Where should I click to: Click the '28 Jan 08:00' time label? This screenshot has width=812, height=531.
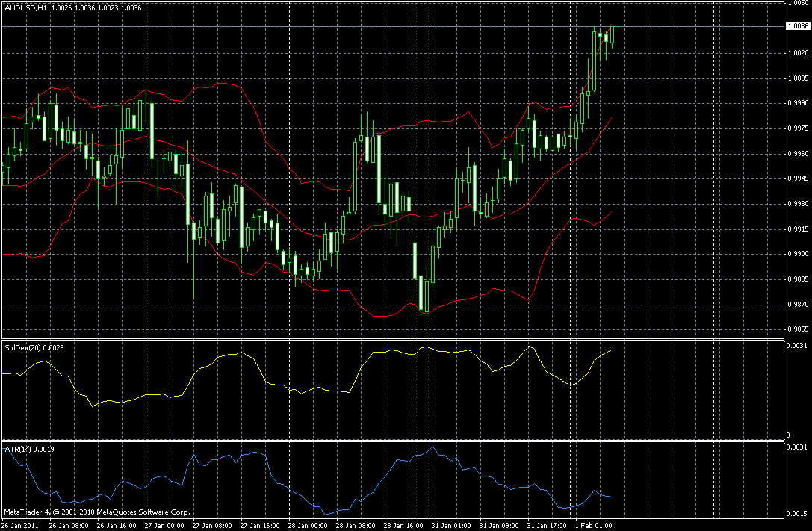coord(356,526)
